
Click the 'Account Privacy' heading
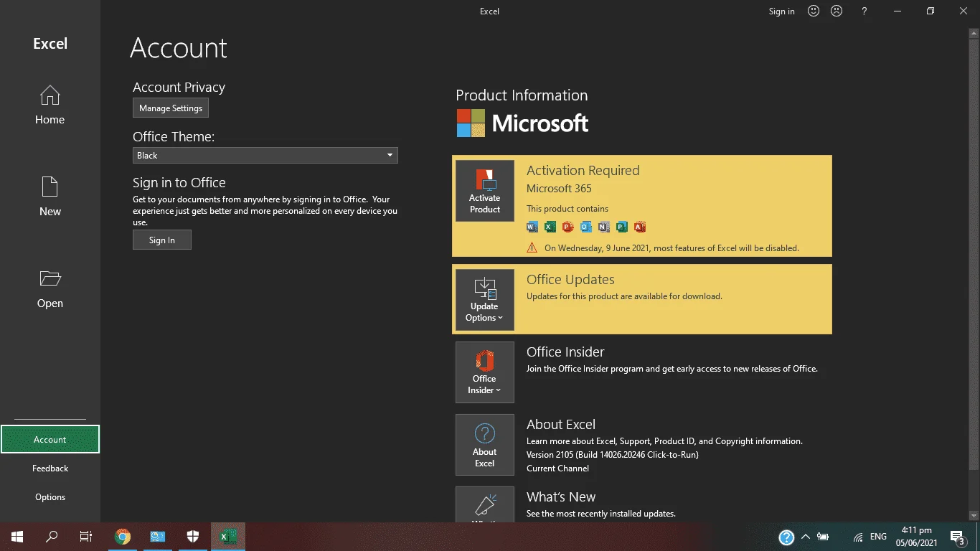179,88
